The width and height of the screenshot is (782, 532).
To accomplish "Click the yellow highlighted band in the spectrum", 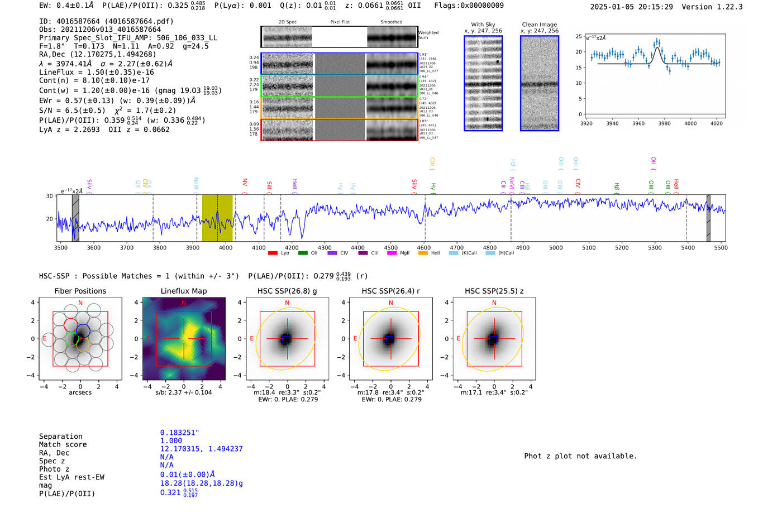I will coord(217,218).
